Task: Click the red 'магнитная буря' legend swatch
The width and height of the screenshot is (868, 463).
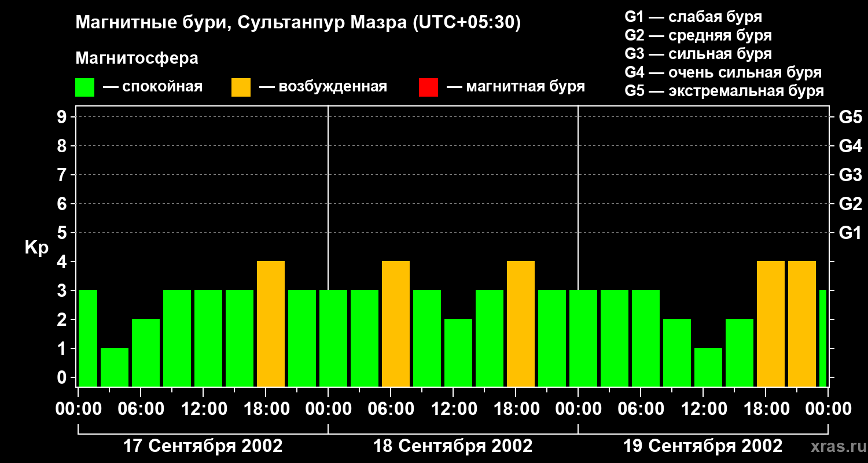Action: 428,87
